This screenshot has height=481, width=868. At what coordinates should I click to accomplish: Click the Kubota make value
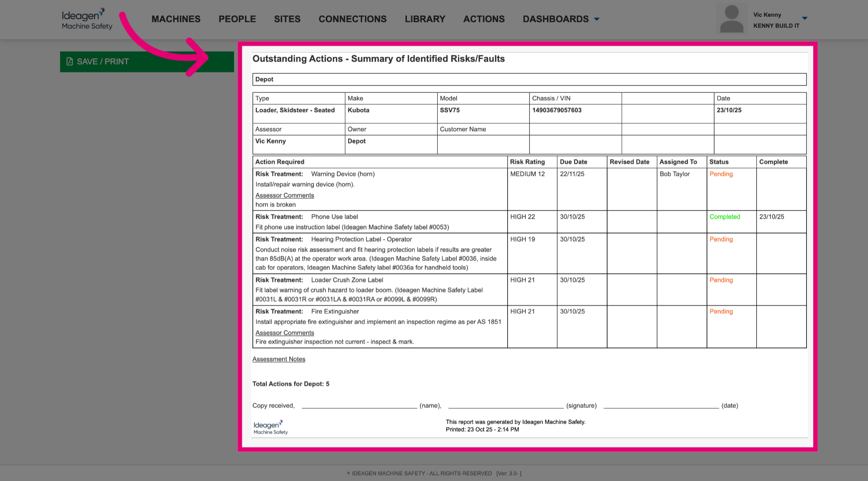tap(359, 110)
